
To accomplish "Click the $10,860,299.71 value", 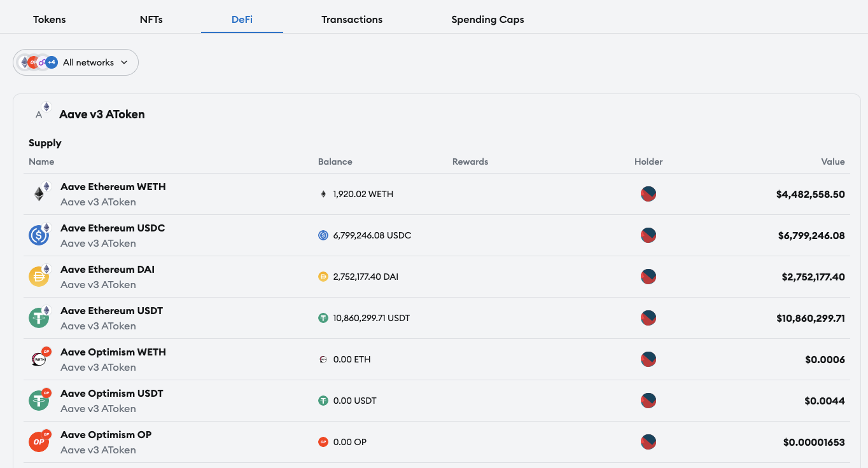I will pyautogui.click(x=811, y=318).
